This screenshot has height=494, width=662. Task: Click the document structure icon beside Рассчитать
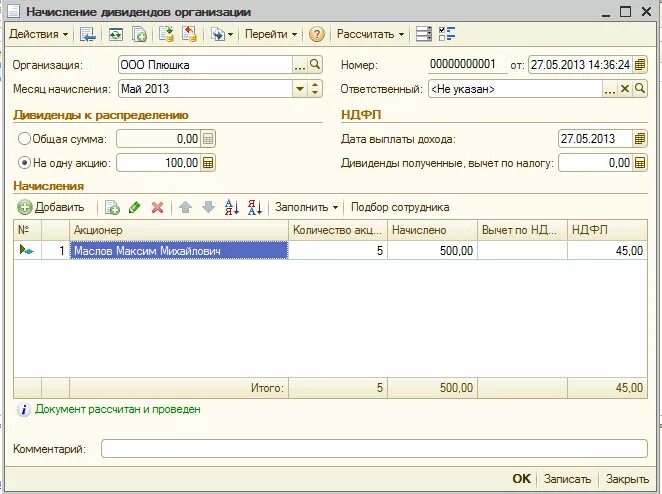tap(423, 34)
